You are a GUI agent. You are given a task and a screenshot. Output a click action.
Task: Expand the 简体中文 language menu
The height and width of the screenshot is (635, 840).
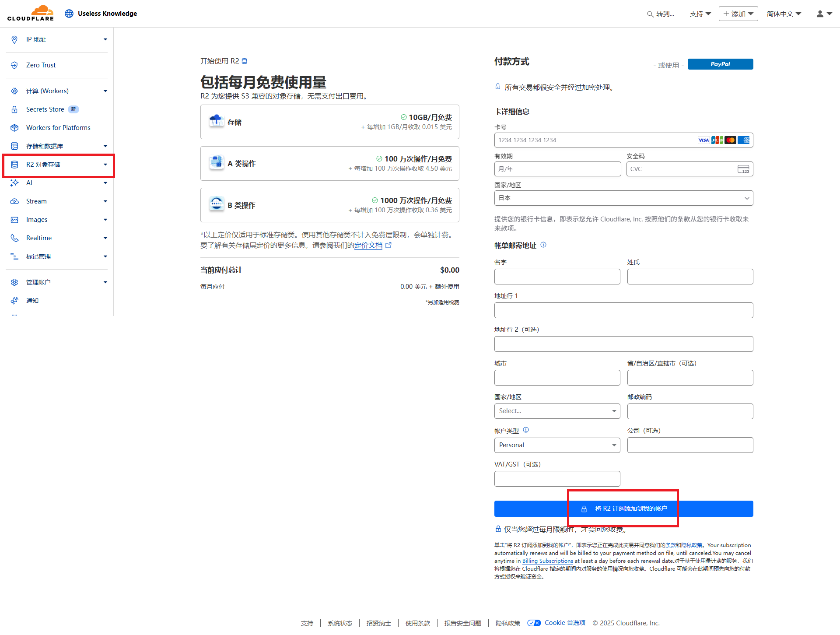[784, 14]
